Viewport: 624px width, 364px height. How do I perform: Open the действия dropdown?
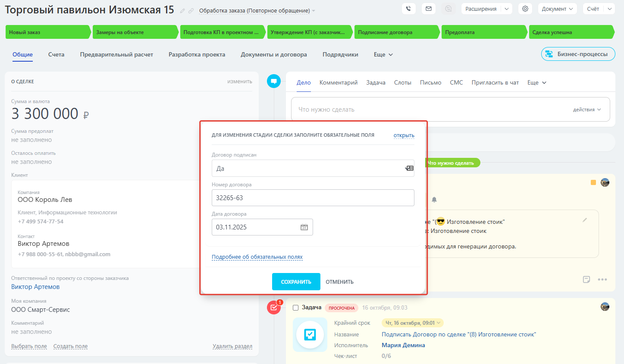coord(587,110)
